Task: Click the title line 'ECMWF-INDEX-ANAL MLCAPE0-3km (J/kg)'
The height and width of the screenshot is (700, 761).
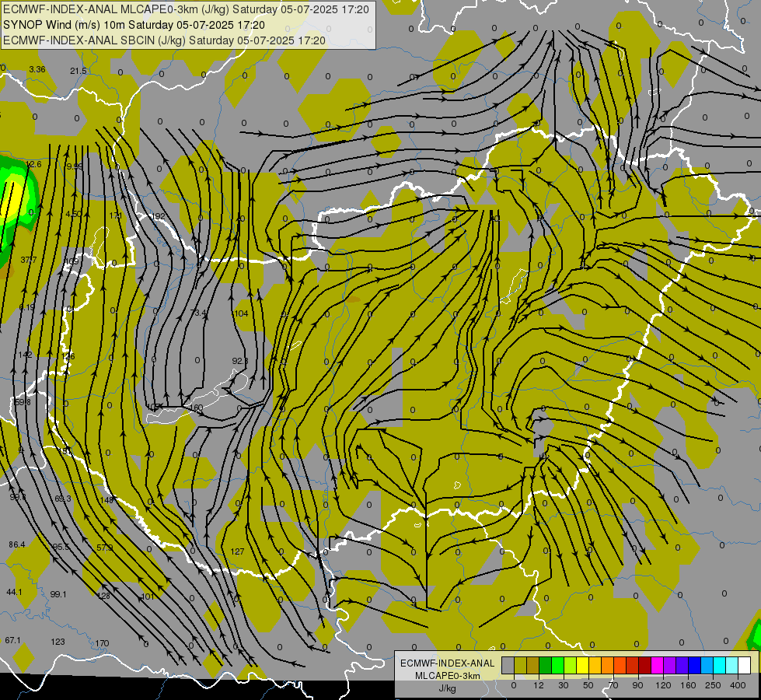Action: point(186,9)
